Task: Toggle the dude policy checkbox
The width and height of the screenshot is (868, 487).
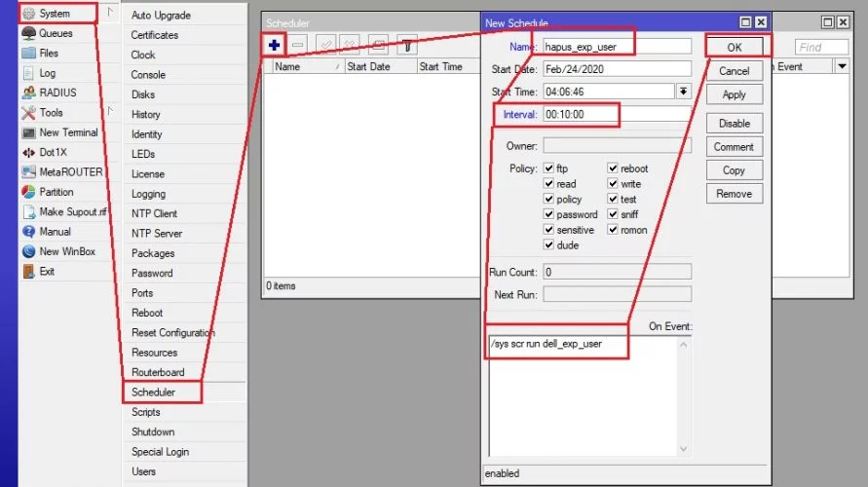Action: tap(548, 244)
